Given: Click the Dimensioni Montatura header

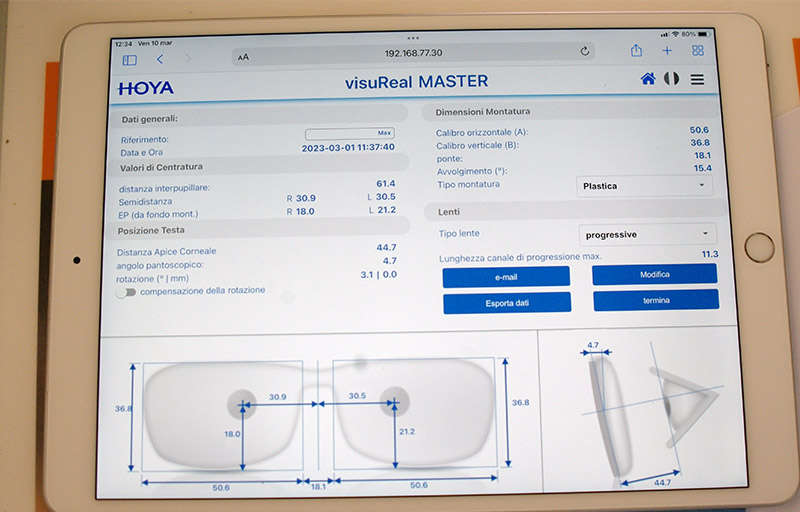Looking at the screenshot, I should pos(569,112).
